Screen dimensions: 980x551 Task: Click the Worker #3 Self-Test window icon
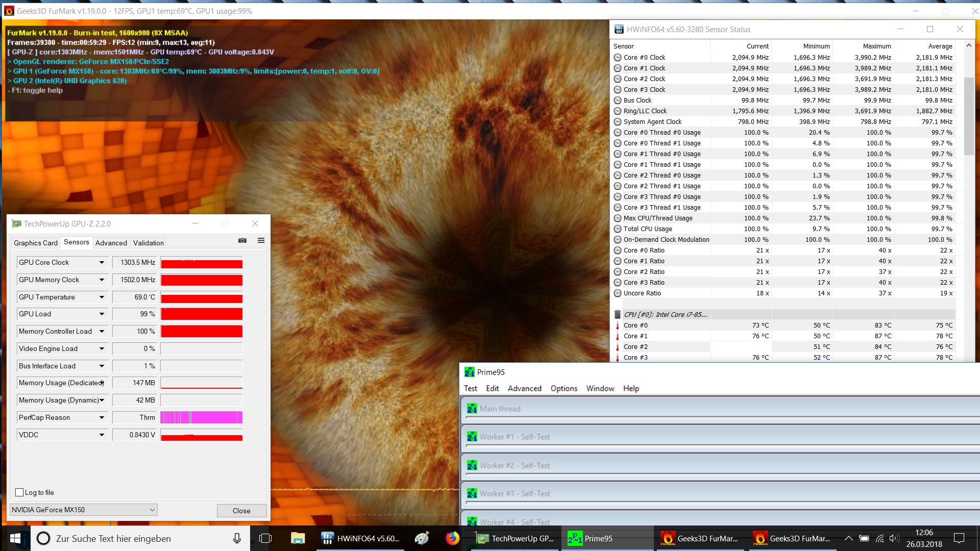click(x=472, y=493)
